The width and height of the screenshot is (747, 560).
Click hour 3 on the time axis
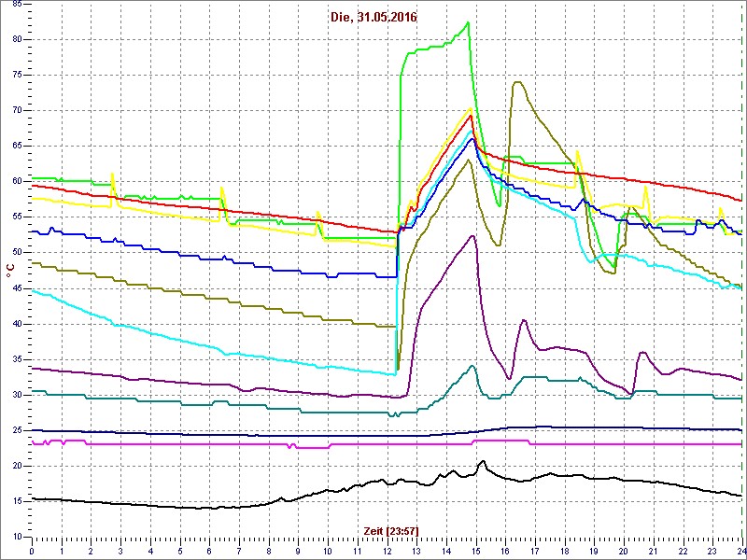coord(120,552)
